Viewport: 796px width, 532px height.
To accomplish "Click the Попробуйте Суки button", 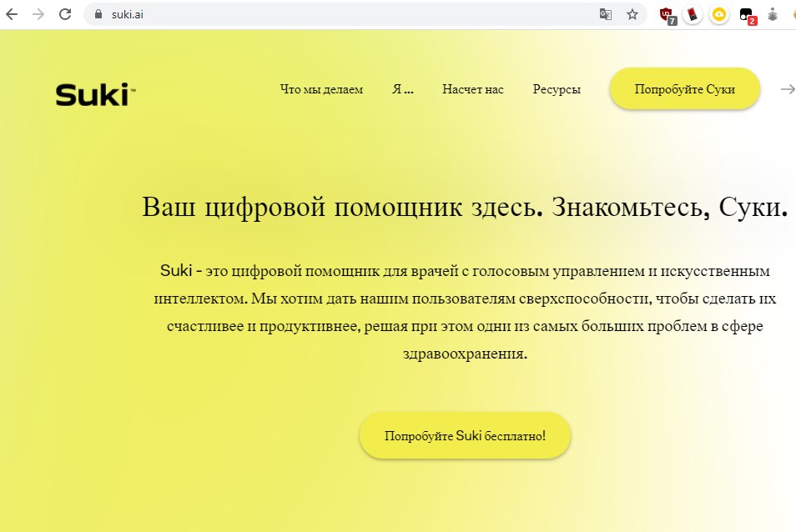I will [684, 88].
